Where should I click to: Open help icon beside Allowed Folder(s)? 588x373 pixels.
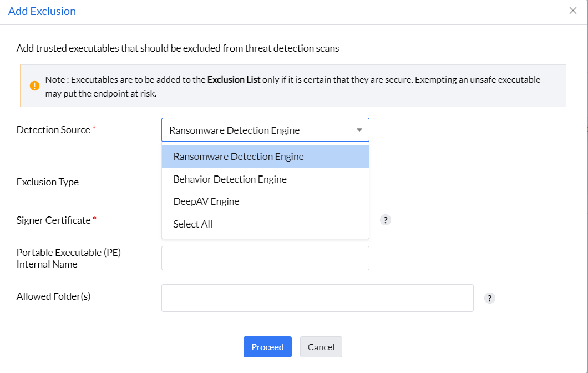point(489,298)
